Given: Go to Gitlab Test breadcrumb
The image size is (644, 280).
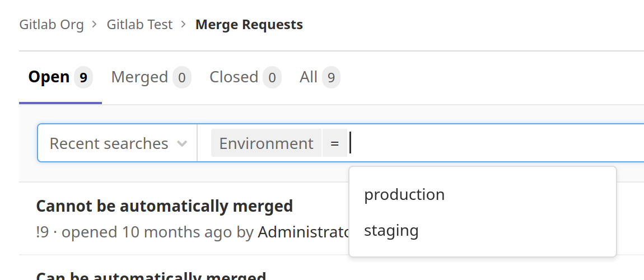Looking at the screenshot, I should pos(139,25).
